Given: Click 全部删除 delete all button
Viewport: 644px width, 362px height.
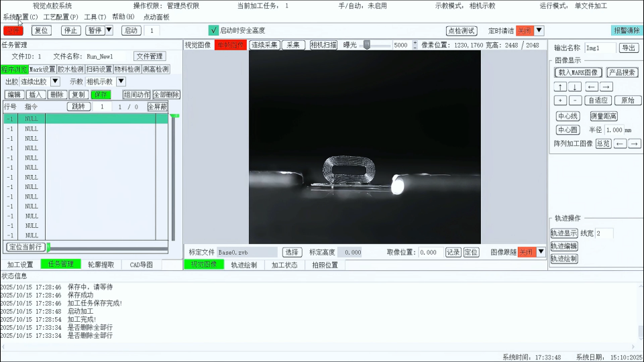Looking at the screenshot, I should [x=166, y=95].
